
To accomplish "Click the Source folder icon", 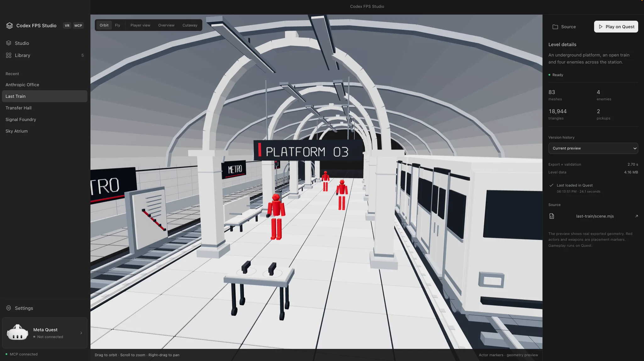I will [x=555, y=27].
